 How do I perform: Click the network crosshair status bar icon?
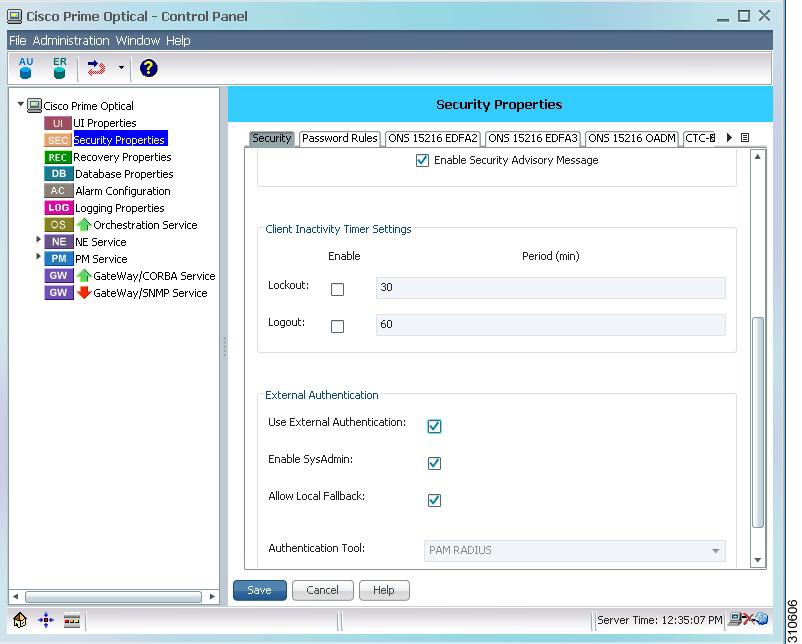pyautogui.click(x=46, y=620)
